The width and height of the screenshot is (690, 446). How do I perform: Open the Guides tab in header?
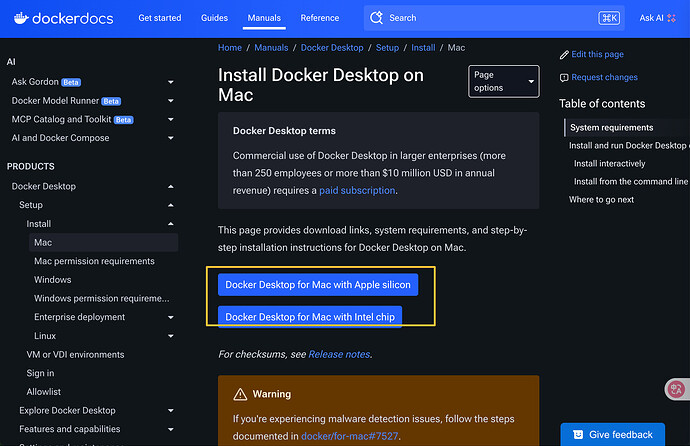click(x=214, y=18)
